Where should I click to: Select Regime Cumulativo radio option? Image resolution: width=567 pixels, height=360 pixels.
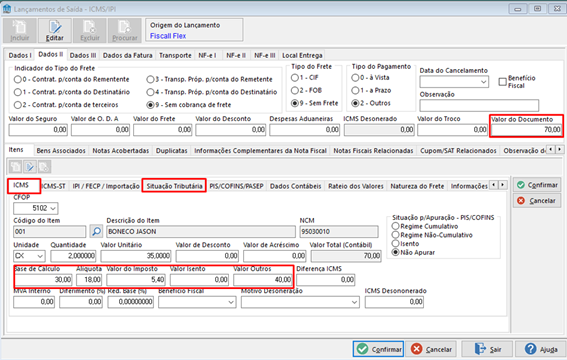point(396,226)
